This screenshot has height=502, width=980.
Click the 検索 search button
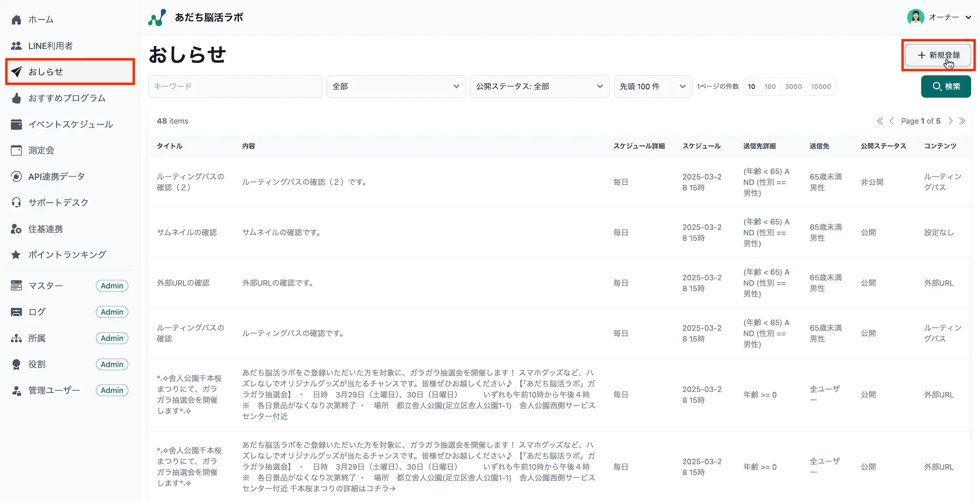pyautogui.click(x=946, y=86)
